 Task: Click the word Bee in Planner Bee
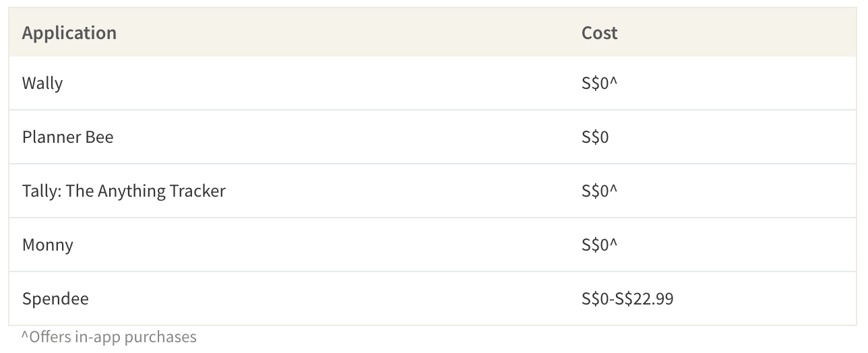click(x=99, y=137)
